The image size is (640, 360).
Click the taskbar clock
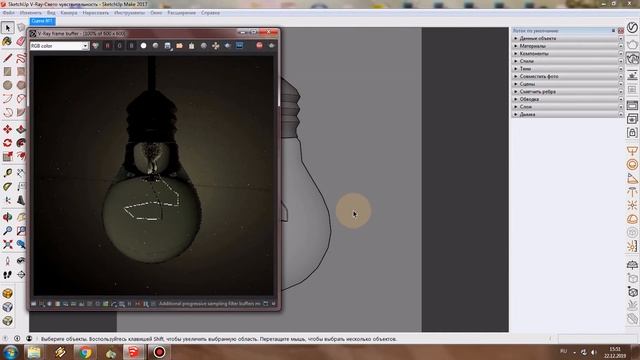pos(615,353)
